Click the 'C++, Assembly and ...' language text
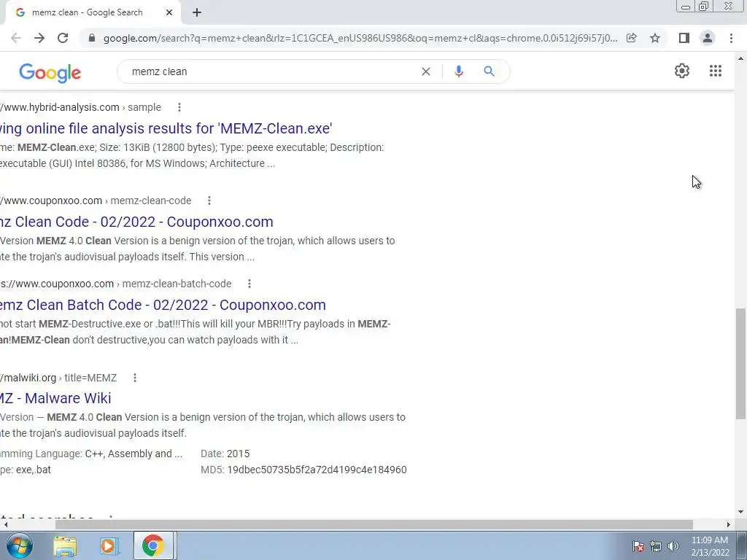Screen dimensions: 747x560 click(133, 454)
